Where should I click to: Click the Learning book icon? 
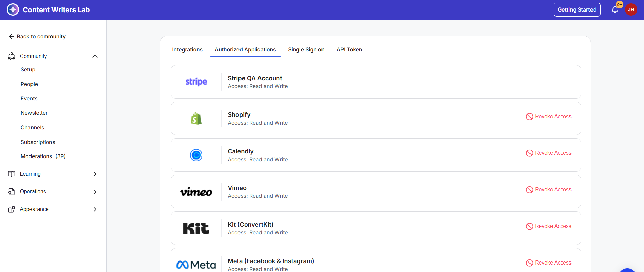(12, 174)
